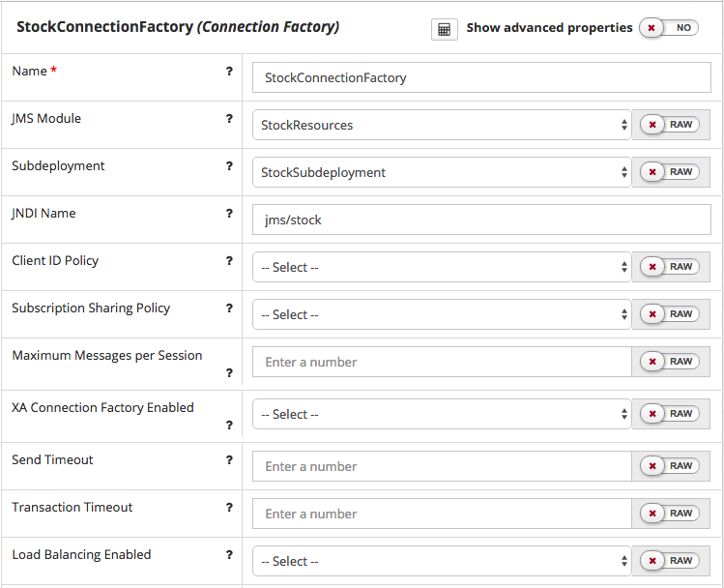This screenshot has height=588, width=724.
Task: Toggle RAW switch for JMS Module
Action: point(671,125)
